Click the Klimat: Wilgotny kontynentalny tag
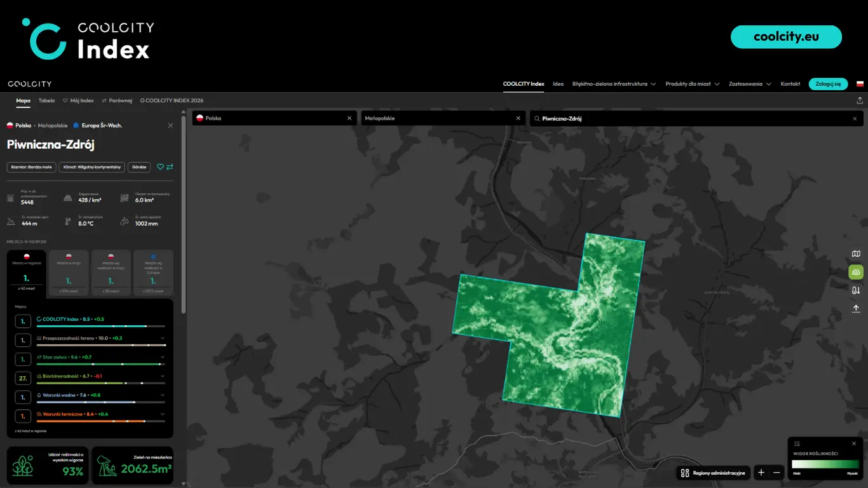 point(92,167)
